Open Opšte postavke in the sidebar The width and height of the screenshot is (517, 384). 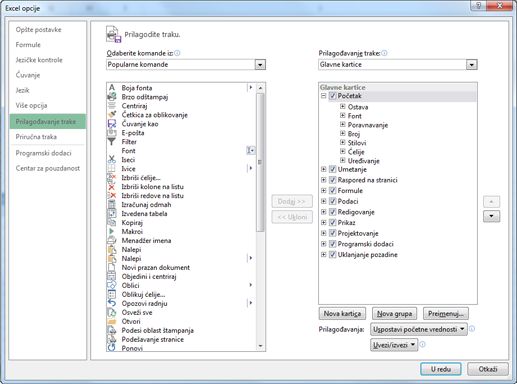coord(38,30)
